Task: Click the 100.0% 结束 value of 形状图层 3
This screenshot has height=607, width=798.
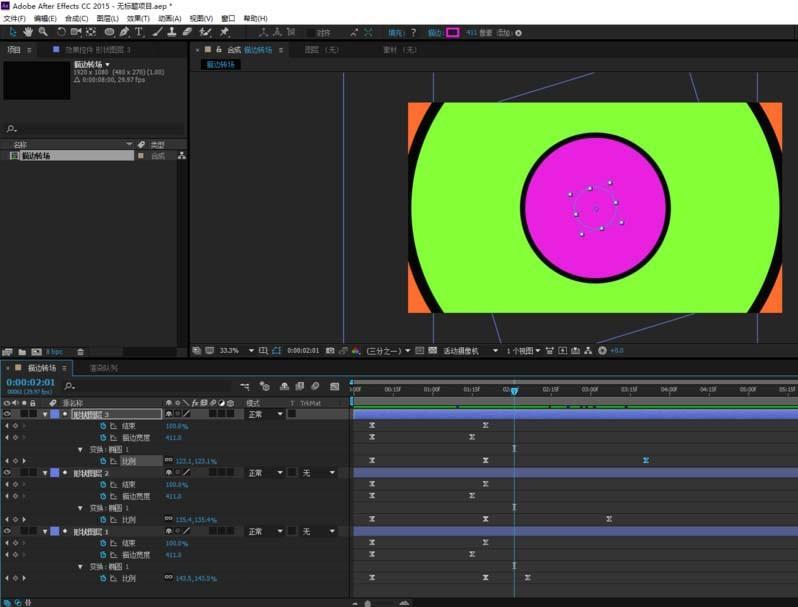Action: 176,426
